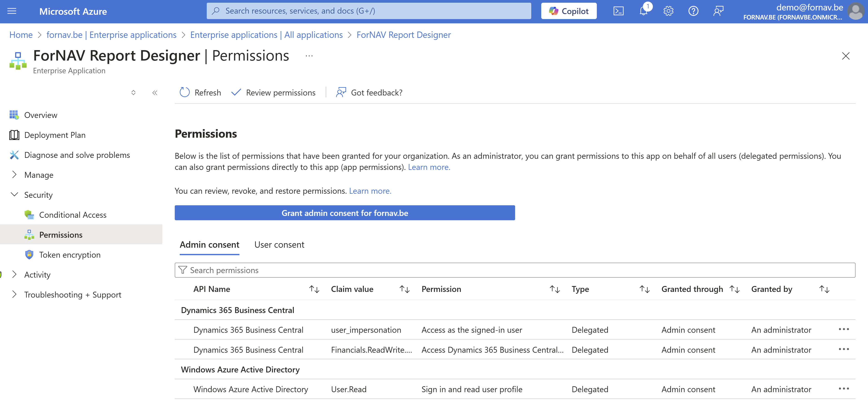Sort by Type column arrows
Image resolution: width=868 pixels, height=411 pixels.
pyautogui.click(x=645, y=289)
